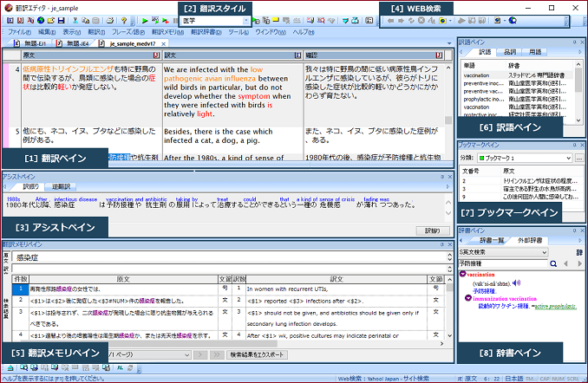Click the ... button beside bookmark category
Image resolution: width=588 pixels, height=383 pixels.
tap(578, 159)
